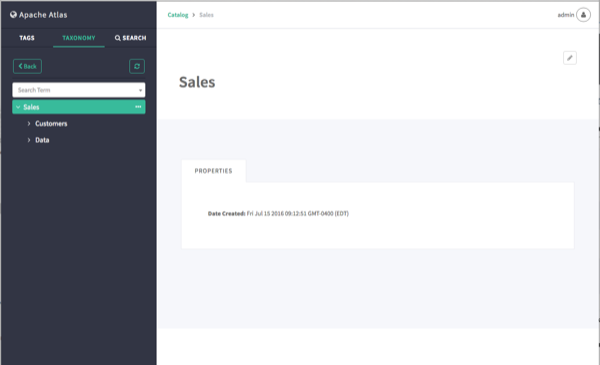Open the PROPERTIES tab

[x=214, y=171]
